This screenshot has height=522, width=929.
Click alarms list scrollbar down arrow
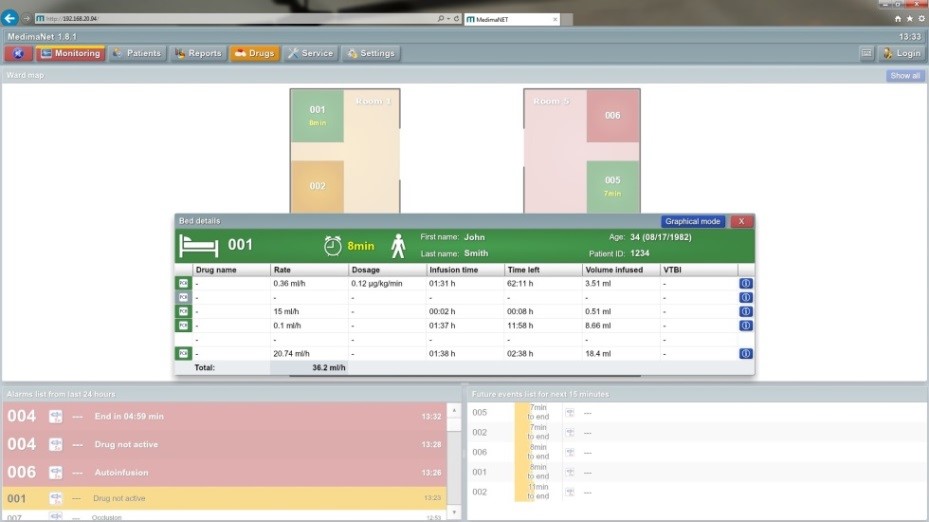coord(454,512)
